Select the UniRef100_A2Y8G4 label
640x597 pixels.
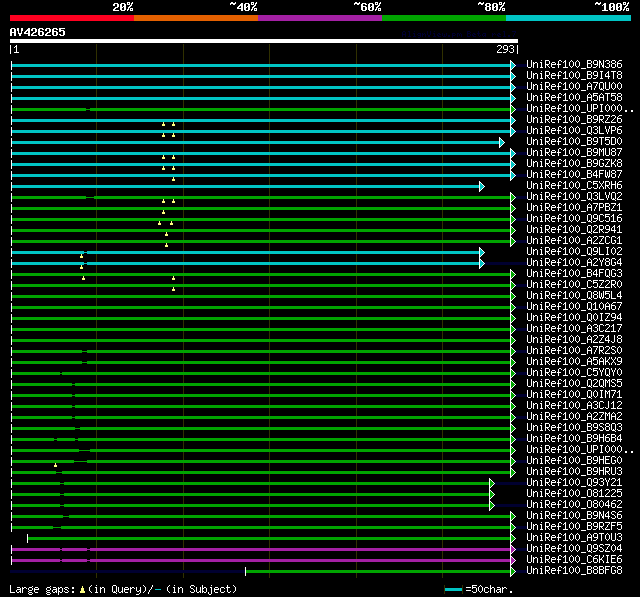pyautogui.click(x=574, y=263)
